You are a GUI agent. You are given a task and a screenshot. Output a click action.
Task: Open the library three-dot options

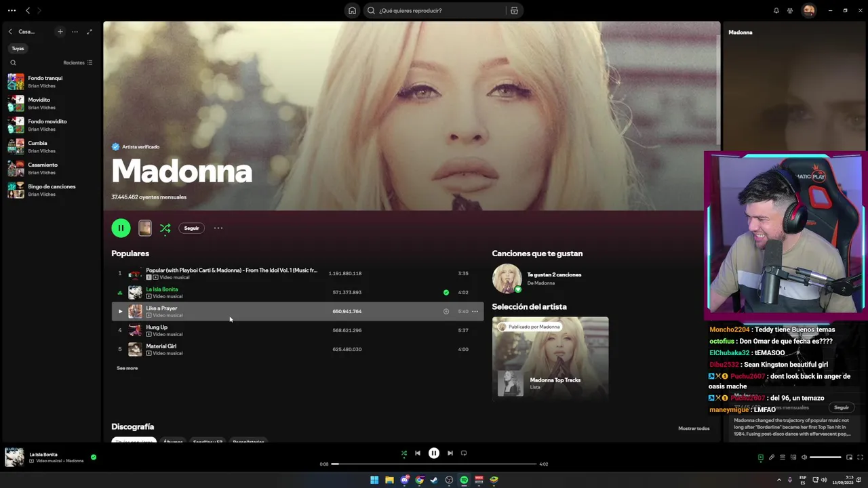point(75,31)
